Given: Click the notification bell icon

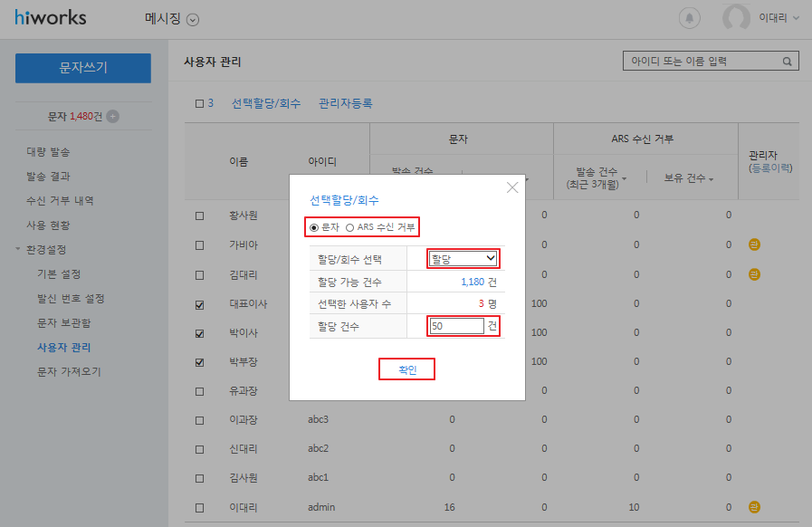Looking at the screenshot, I should coord(691,19).
